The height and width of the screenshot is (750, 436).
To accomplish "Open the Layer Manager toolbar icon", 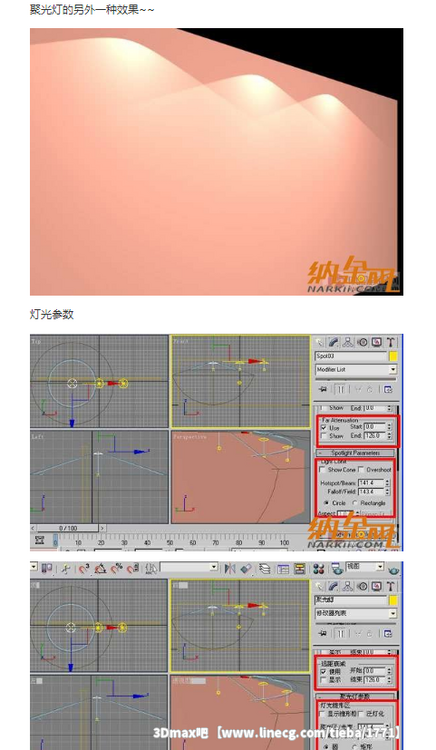I will click(x=264, y=568).
